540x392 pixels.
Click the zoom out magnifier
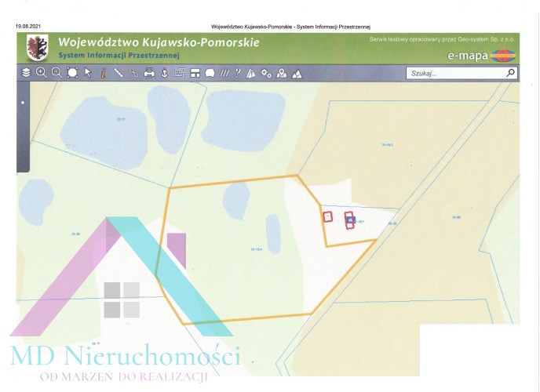57,73
